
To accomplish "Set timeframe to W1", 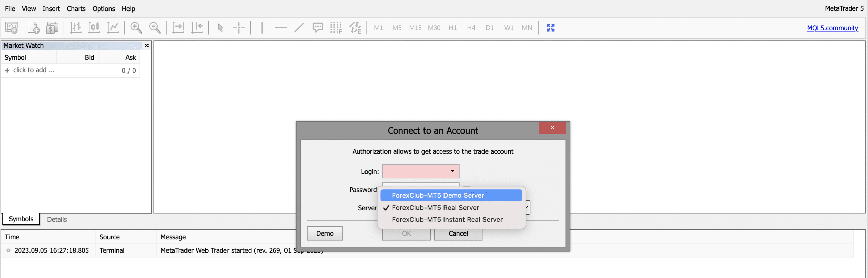I will tap(509, 28).
